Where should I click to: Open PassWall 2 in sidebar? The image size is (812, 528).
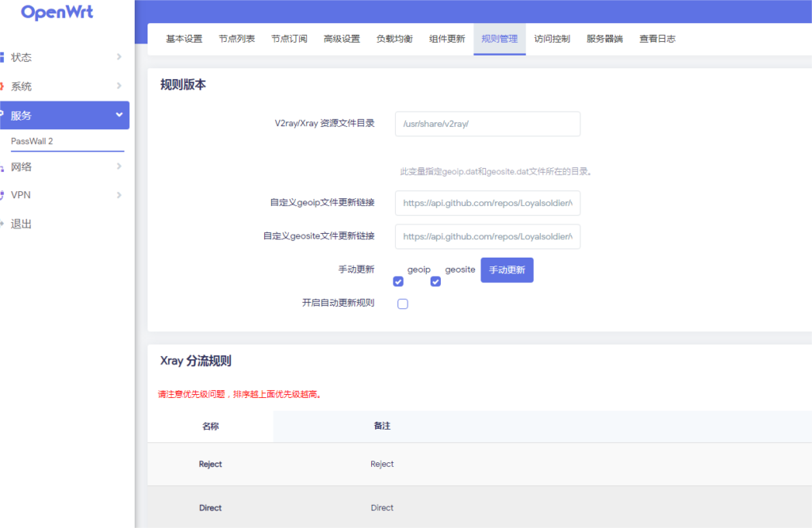point(32,141)
